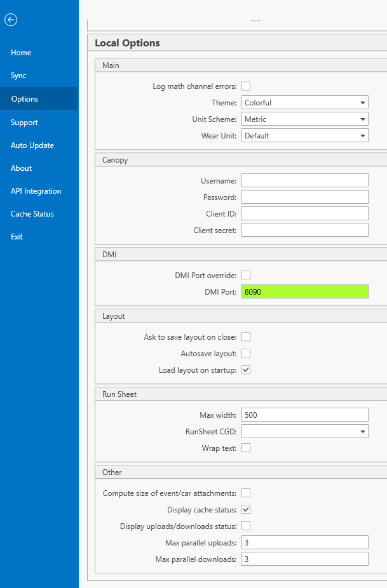Disable Display cache status checkbox
This screenshot has width=387, height=588.
point(246,509)
